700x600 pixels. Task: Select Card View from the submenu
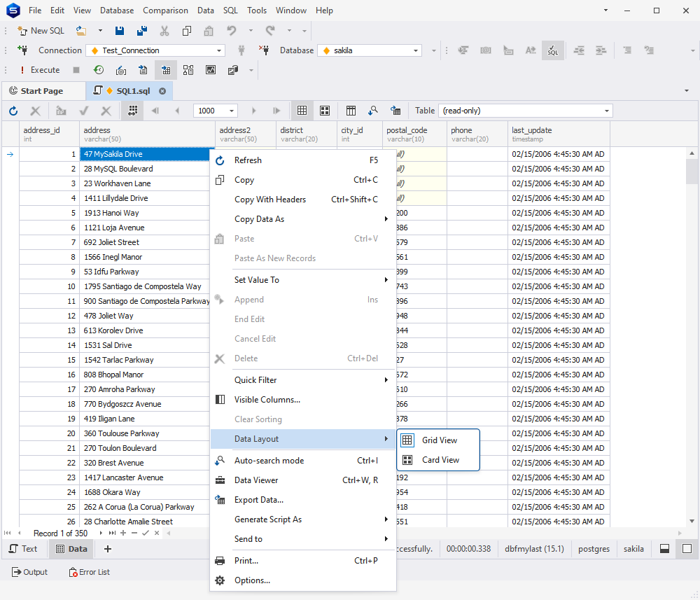click(440, 460)
